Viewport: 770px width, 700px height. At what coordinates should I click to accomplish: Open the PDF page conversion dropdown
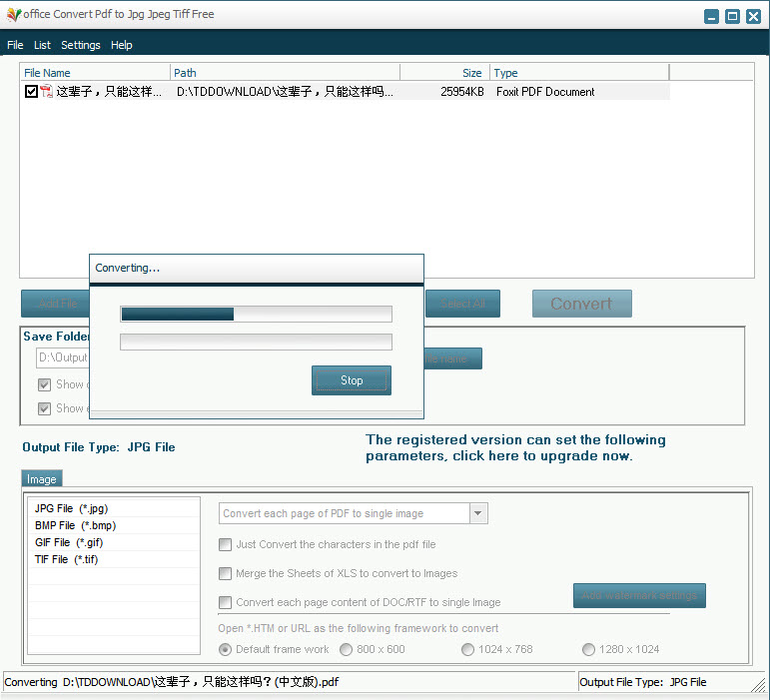pyautogui.click(x=478, y=513)
